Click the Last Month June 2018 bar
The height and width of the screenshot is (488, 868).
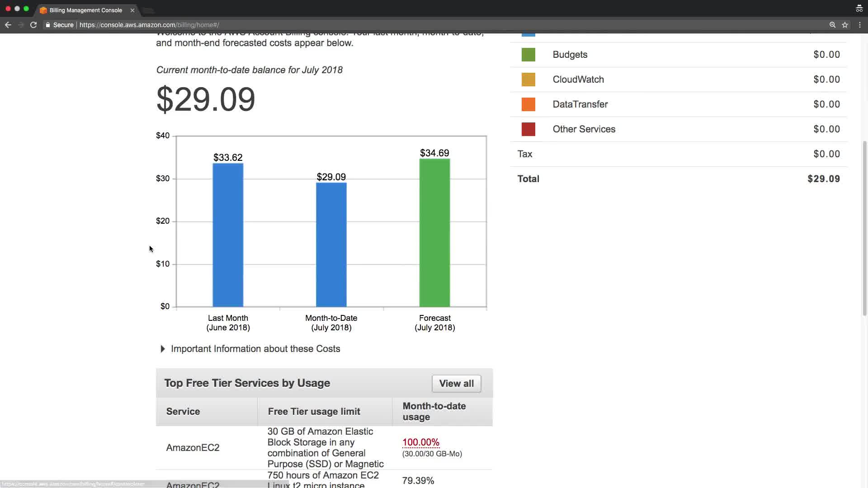pyautogui.click(x=228, y=235)
